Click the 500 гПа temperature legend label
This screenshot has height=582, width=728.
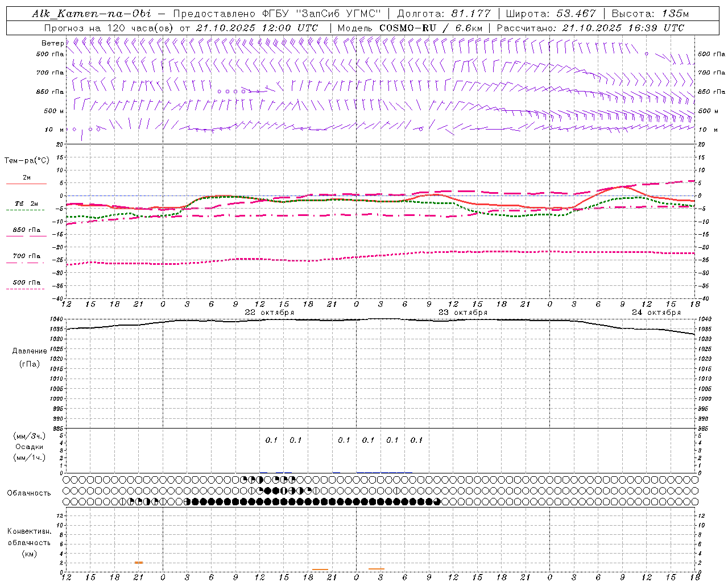(26, 282)
